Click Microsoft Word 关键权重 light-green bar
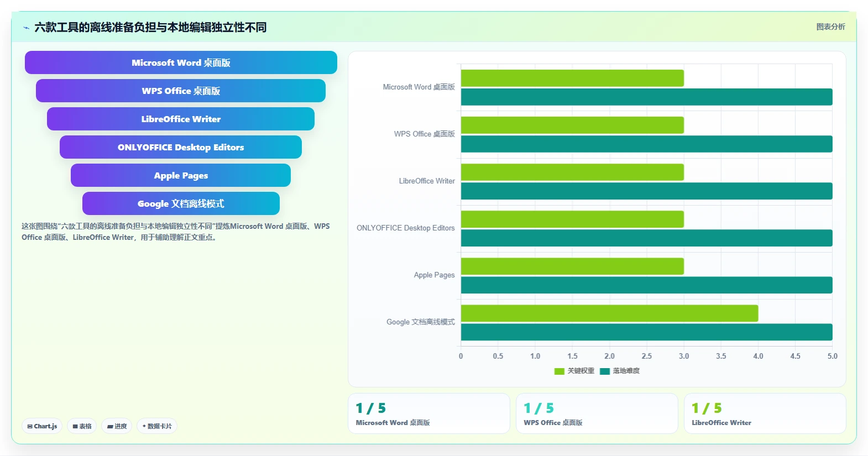Viewport: 868px width, 456px height. 572,78
